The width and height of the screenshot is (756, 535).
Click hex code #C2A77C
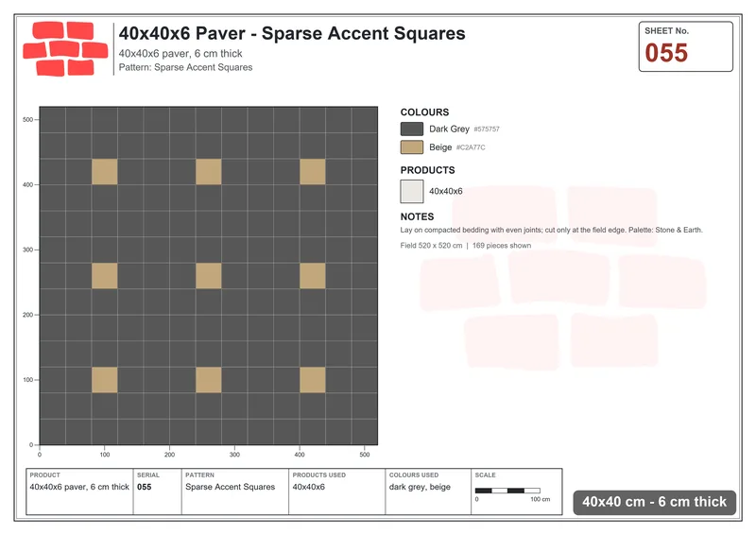tap(471, 147)
